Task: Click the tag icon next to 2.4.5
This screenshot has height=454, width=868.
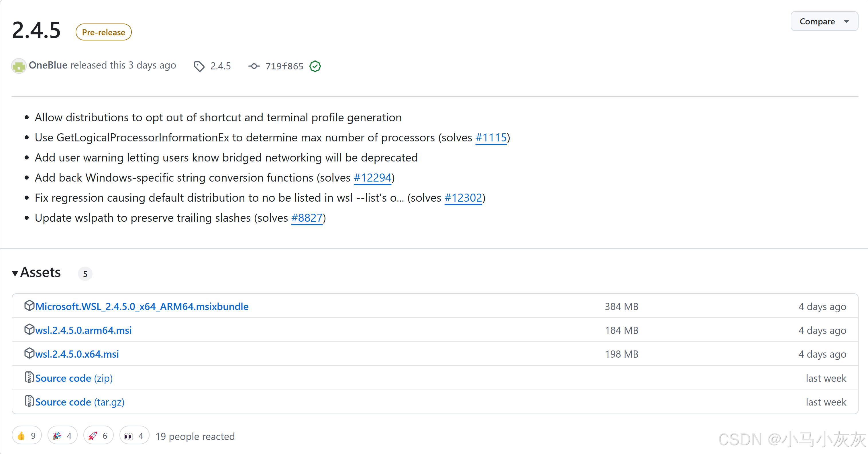Action: (x=199, y=66)
